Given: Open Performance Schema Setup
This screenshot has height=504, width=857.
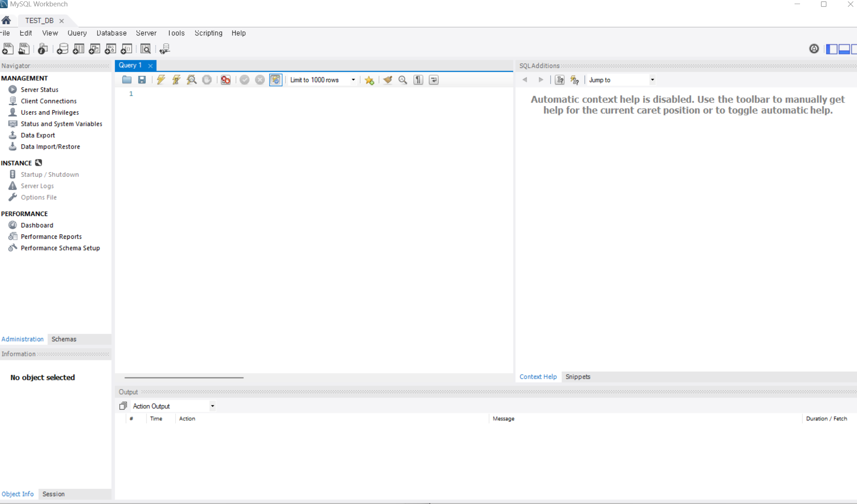Looking at the screenshot, I should 60,248.
